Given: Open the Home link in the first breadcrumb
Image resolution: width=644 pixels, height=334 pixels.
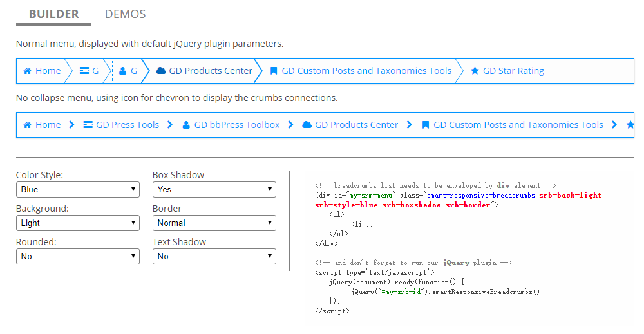Looking at the screenshot, I should pyautogui.click(x=48, y=71).
